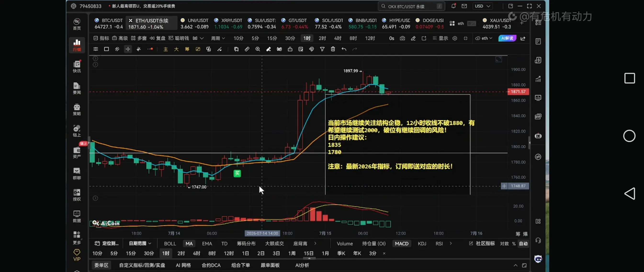This screenshot has width=644, height=272.
Task: Open the 资产 assets sidebar icon
Action: [77, 152]
